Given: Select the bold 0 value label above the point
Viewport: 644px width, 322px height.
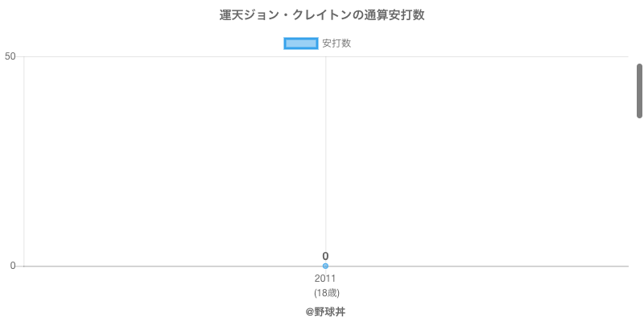Looking at the screenshot, I should click(325, 256).
